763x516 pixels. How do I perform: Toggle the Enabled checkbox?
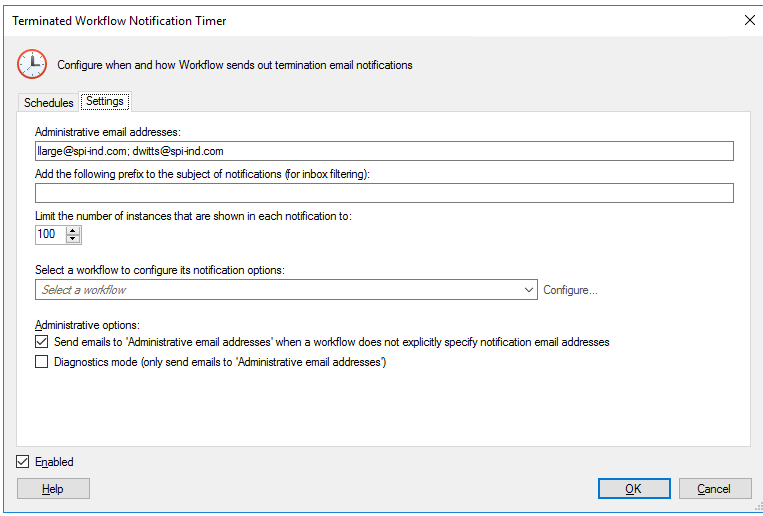click(22, 461)
